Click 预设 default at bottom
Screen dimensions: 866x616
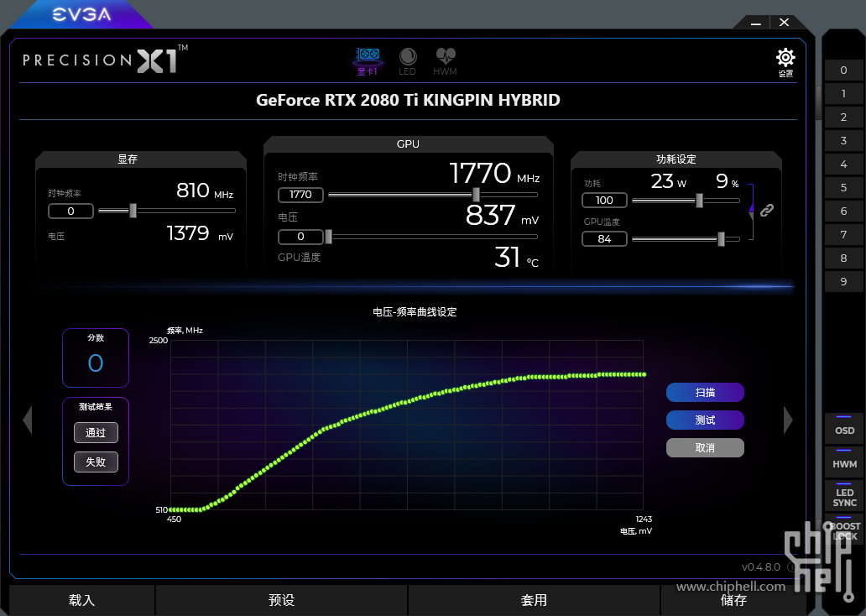(x=282, y=600)
